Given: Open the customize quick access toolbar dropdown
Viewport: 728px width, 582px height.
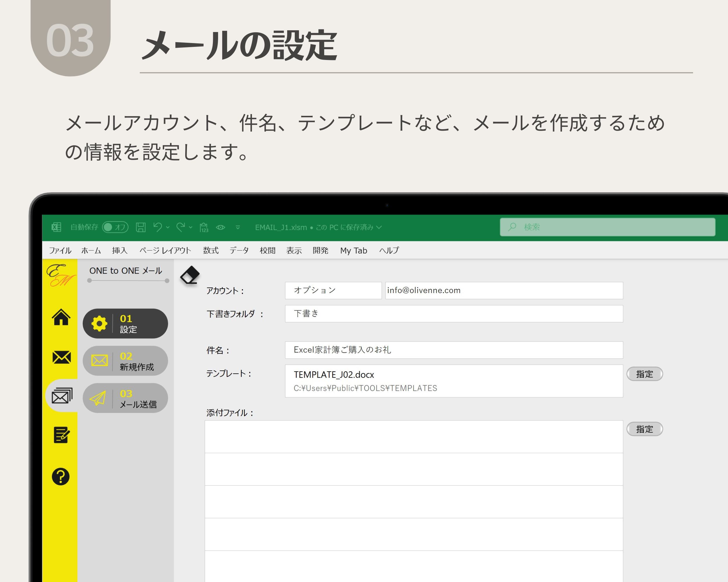Looking at the screenshot, I should tap(238, 227).
